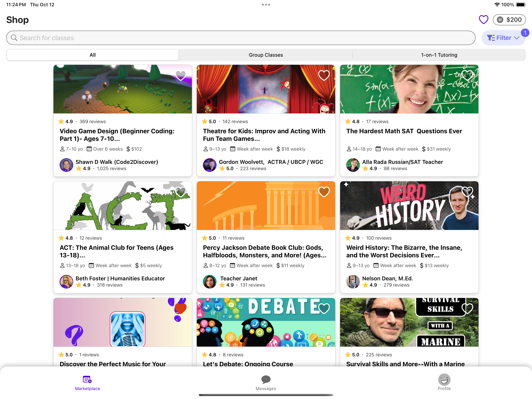
Task: Click person icon beside 14–18 yo
Action: [x=349, y=149]
